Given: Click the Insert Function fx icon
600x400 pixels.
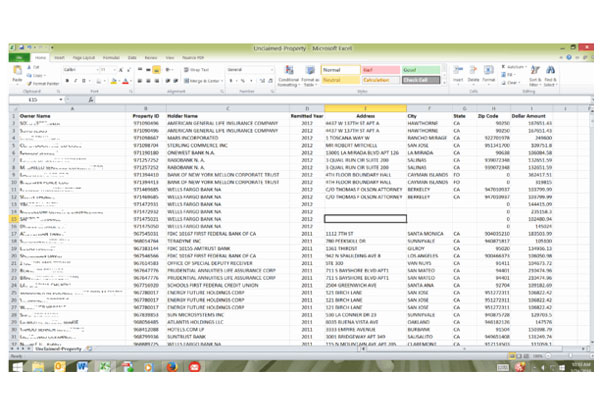Looking at the screenshot, I should tap(91, 100).
